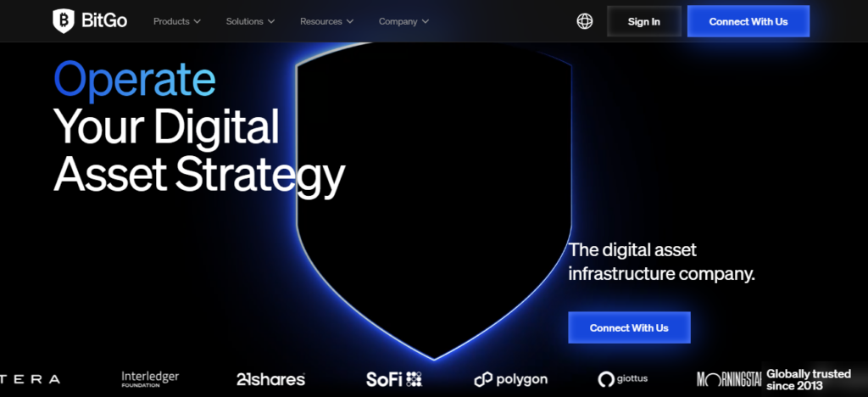Image resolution: width=868 pixels, height=397 pixels.
Task: Click the "Globally trusted since 2013" label
Action: [x=809, y=380]
